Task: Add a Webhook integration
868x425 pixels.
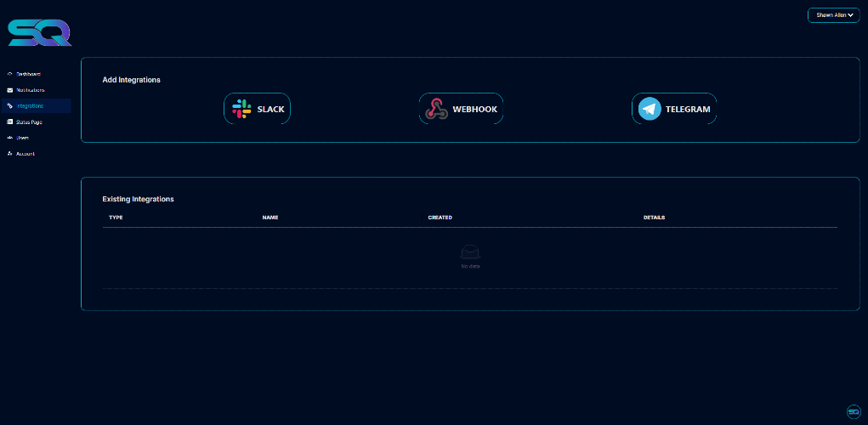Action: point(461,109)
